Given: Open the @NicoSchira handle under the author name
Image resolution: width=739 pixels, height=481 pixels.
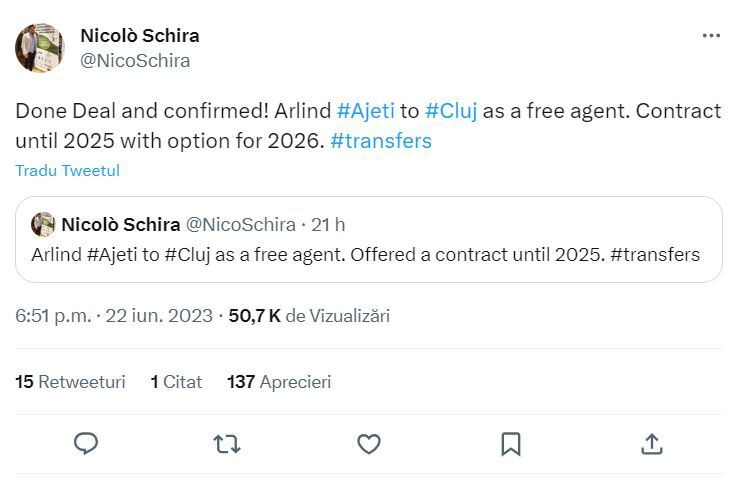Looking at the screenshot, I should pyautogui.click(x=135, y=60).
